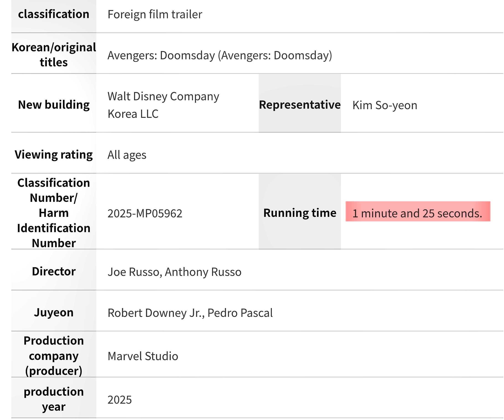Click the highlighted '1 minute and 25 seconds' text
The width and height of the screenshot is (504, 420).
point(417,213)
